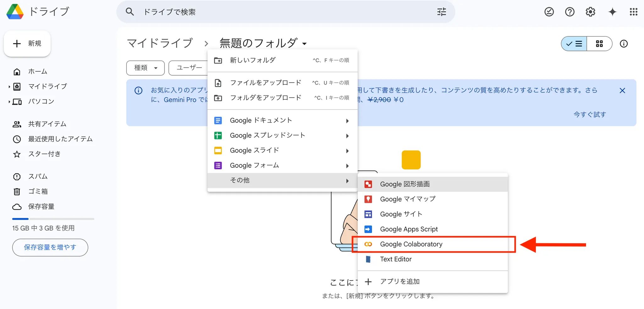This screenshot has width=644, height=309.
Task: Click 保存容量を増やす button
Action: coord(50,247)
